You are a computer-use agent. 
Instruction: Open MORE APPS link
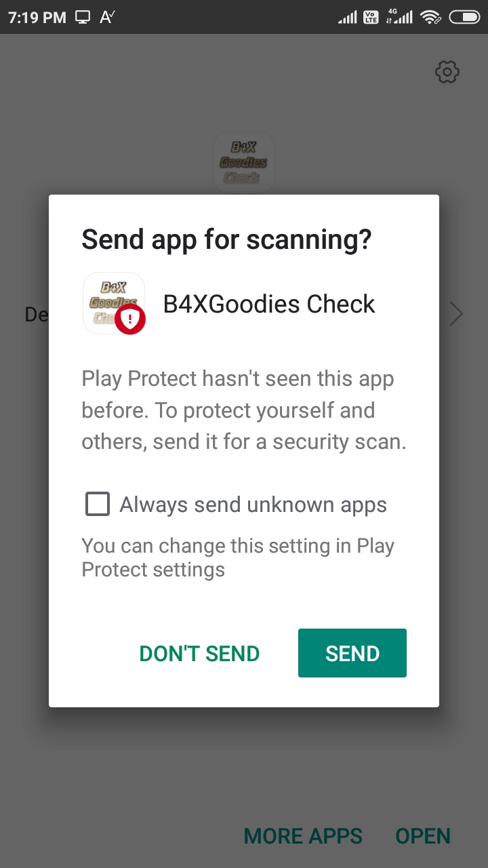[x=303, y=836]
